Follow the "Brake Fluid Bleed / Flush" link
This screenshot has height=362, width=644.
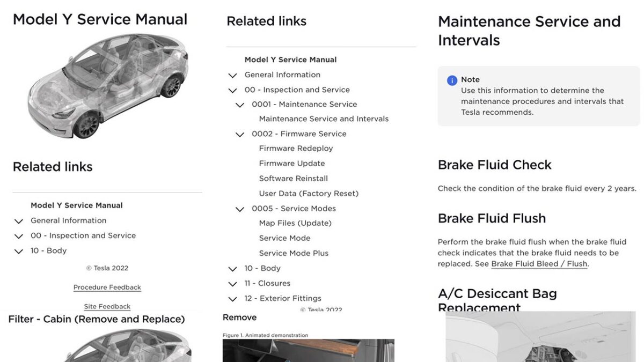pyautogui.click(x=538, y=263)
